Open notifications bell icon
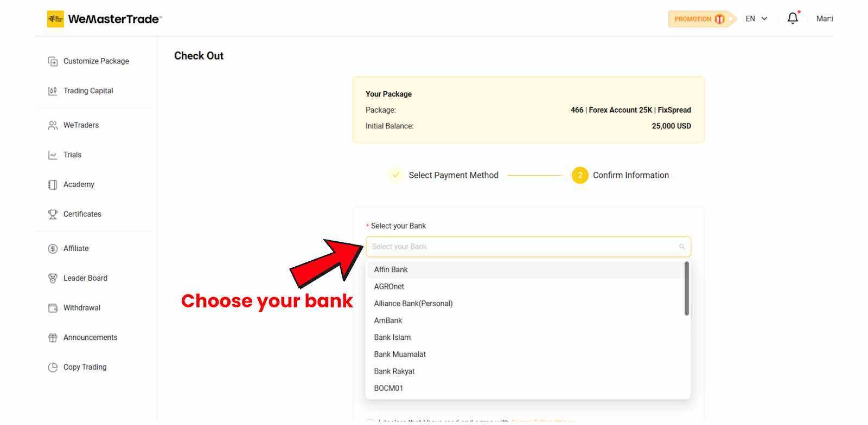The width and height of the screenshot is (868, 425). click(x=793, y=18)
